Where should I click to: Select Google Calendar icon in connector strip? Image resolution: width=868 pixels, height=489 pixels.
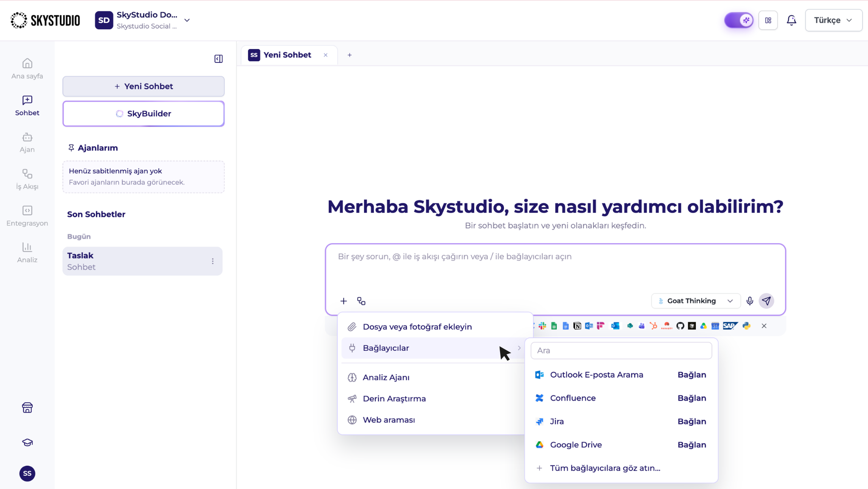point(715,326)
